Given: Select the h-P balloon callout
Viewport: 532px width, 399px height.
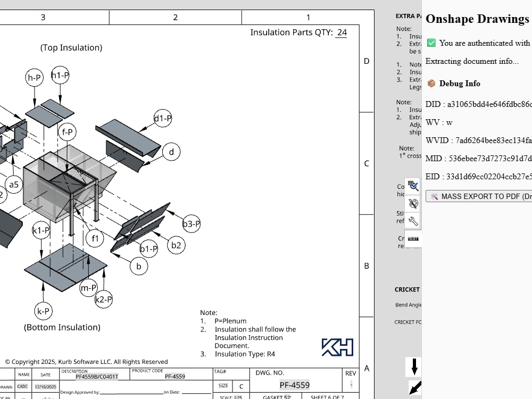Looking at the screenshot, I should click(34, 78).
